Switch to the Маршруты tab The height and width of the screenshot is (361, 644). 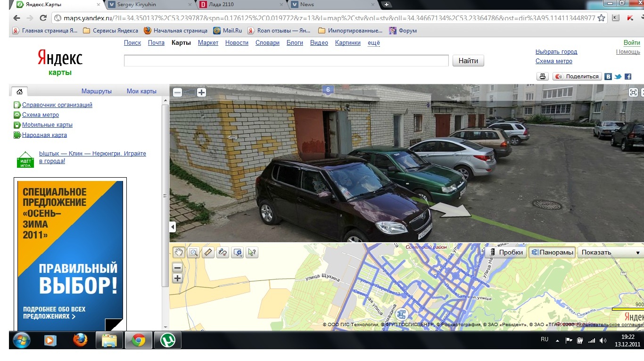pyautogui.click(x=97, y=91)
